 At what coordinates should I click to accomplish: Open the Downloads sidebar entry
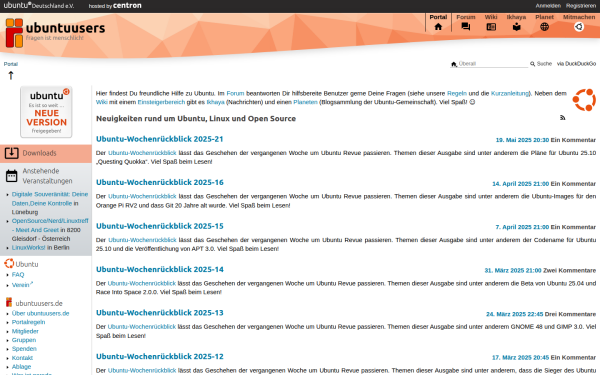pyautogui.click(x=46, y=153)
